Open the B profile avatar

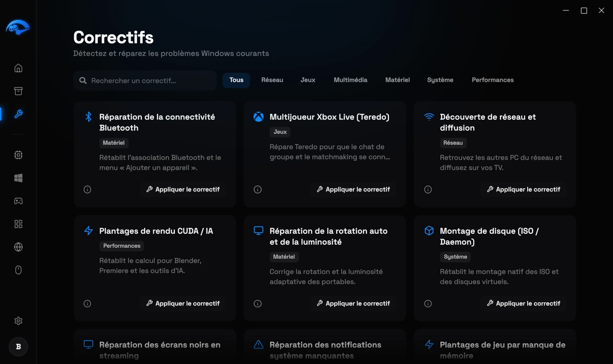pos(18,347)
